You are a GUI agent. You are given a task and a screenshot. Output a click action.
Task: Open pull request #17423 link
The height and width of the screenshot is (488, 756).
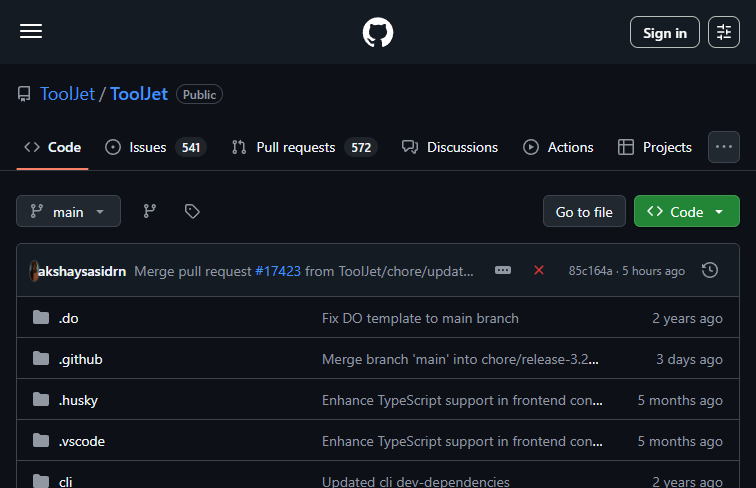(x=278, y=271)
